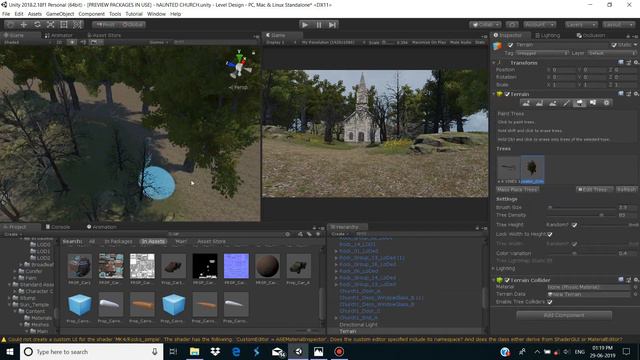Expand the Lighting foldout in Inspector
This screenshot has width=640, height=360.
(493, 268)
